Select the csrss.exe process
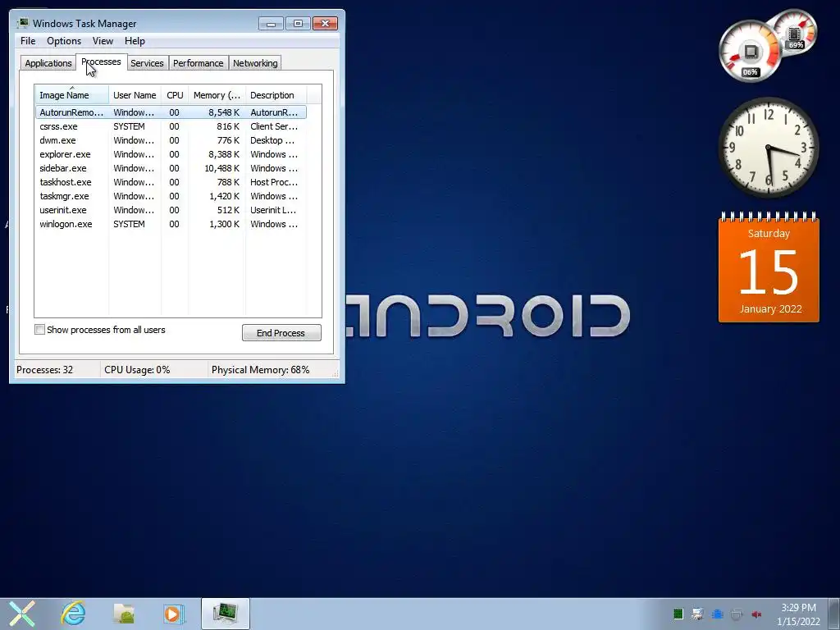Viewport: 840px width, 630px height. click(x=171, y=126)
